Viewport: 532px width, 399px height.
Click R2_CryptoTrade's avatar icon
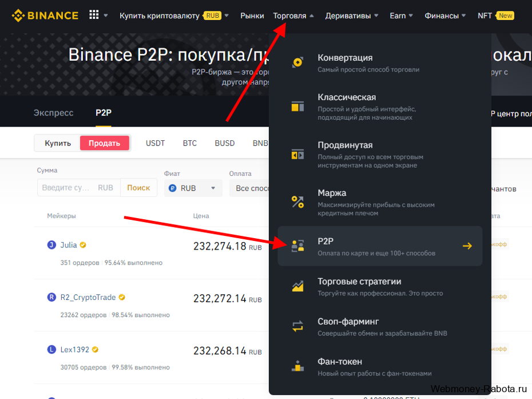coord(51,297)
